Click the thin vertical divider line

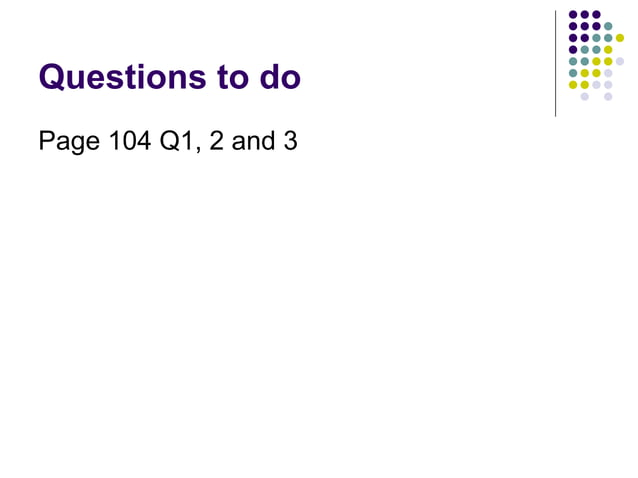[555, 63]
